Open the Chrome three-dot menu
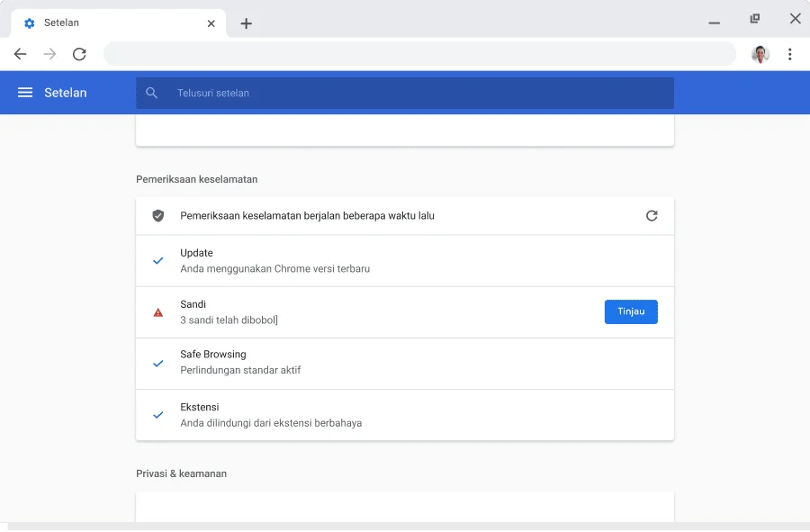Image resolution: width=810 pixels, height=532 pixels. (789, 54)
